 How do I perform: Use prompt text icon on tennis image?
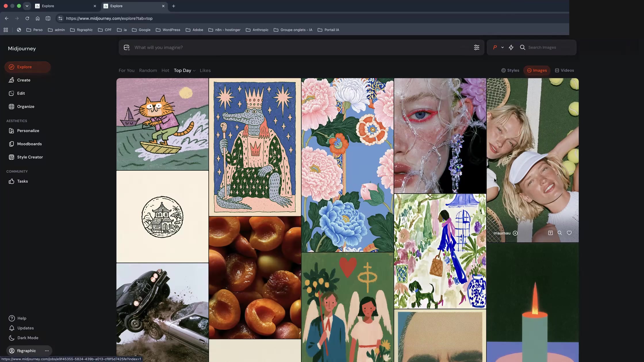pyautogui.click(x=550, y=233)
